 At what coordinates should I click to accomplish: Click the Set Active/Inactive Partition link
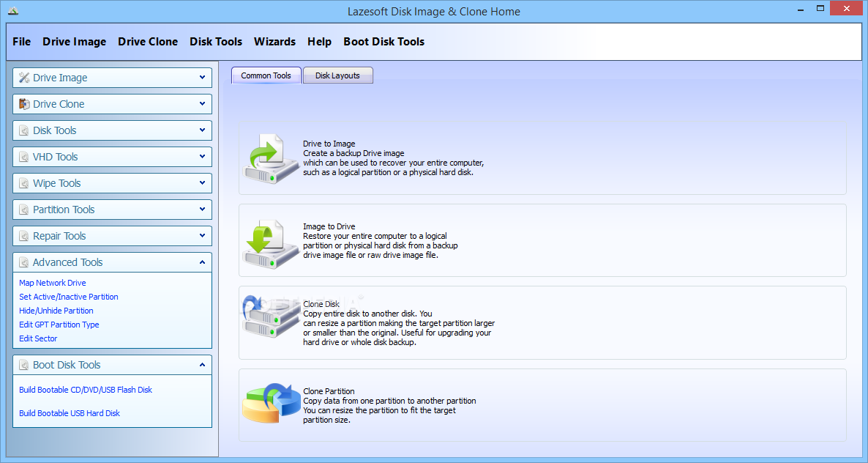click(69, 297)
